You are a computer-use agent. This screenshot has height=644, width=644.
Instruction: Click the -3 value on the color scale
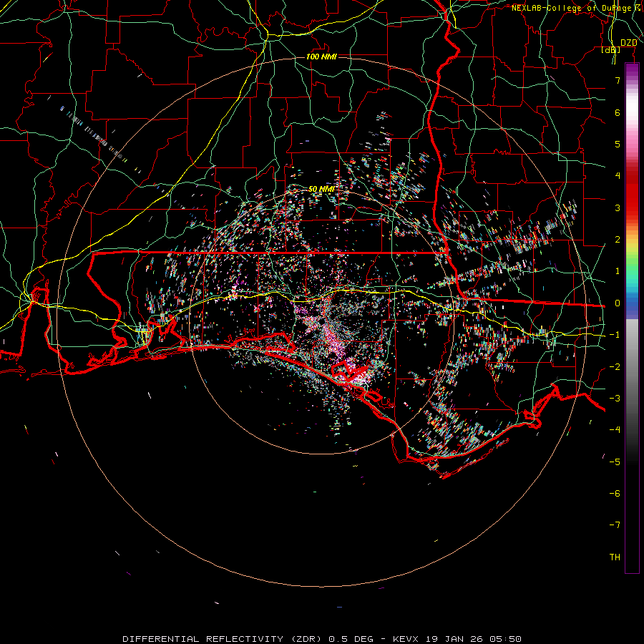(615, 399)
